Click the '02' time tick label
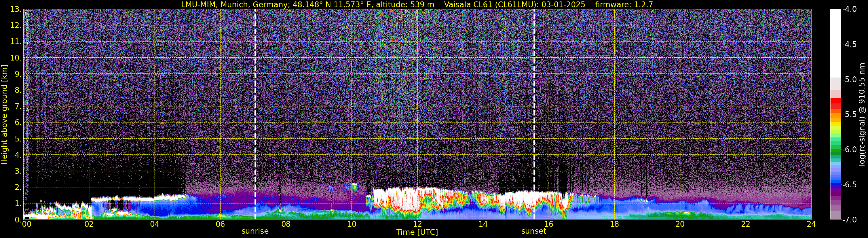This screenshot has height=238, width=868. coord(89,224)
